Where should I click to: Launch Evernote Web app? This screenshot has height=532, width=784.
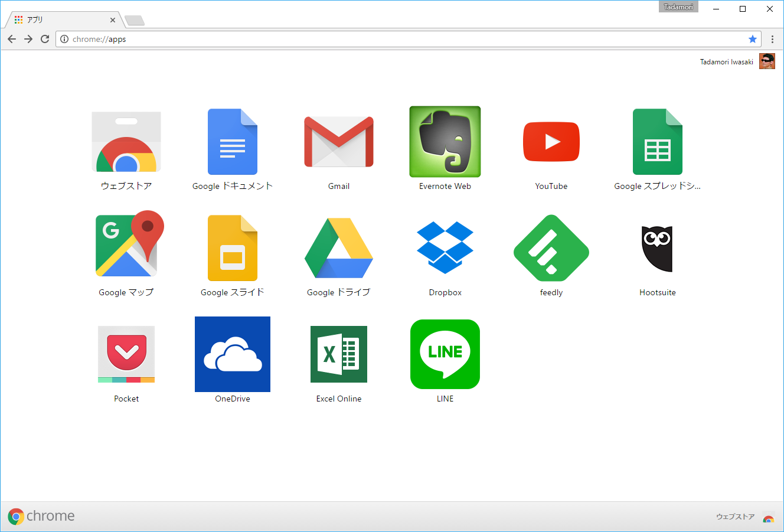(445, 142)
